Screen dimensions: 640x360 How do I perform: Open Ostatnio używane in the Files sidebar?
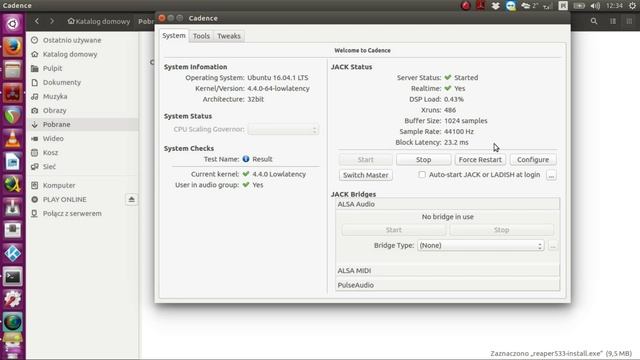(83, 40)
